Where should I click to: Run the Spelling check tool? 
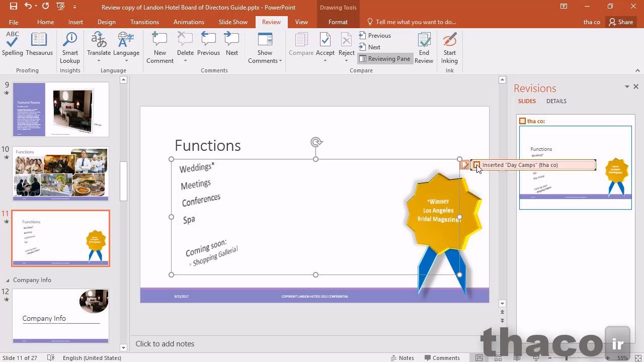(x=13, y=44)
